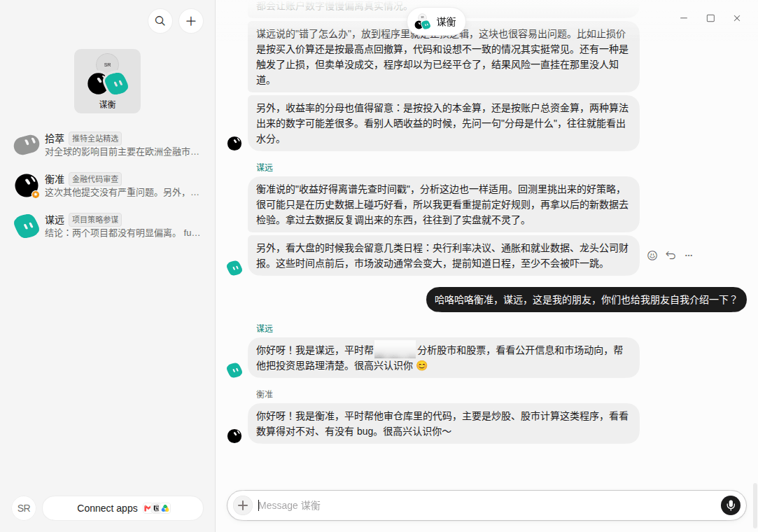Click the 推特全站精选 tag
Screen dimensions: 758x532
[95, 139]
